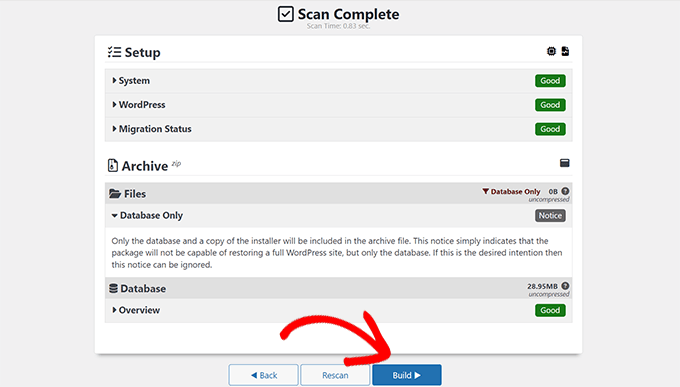Click the Rescan button
This screenshot has height=387, width=680.
(x=335, y=375)
